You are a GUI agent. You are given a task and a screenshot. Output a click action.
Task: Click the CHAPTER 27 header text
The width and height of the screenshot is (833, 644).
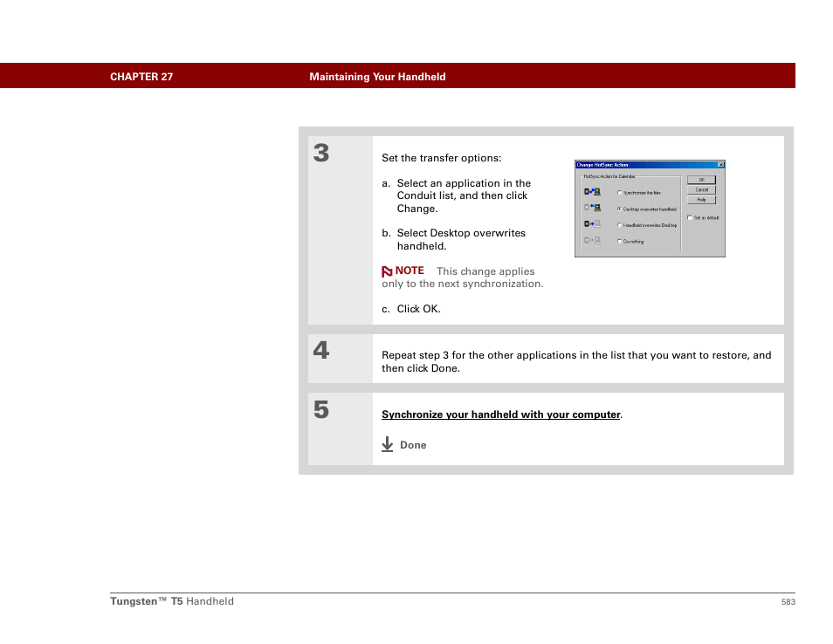coord(141,77)
